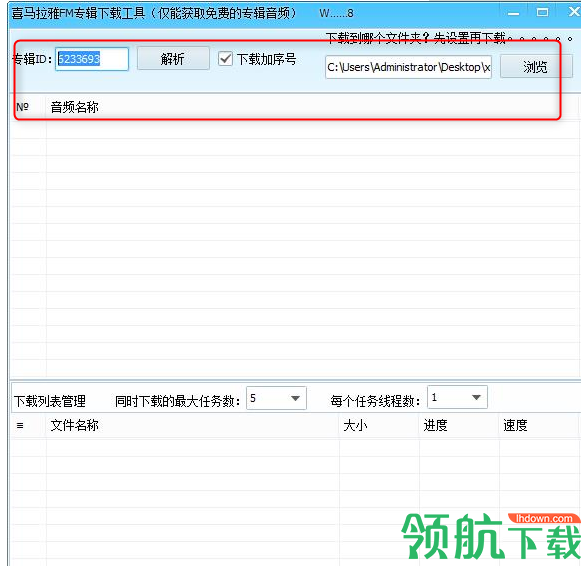581x566 pixels.
Task: Focus the 专辑ID input field
Action: (x=92, y=59)
